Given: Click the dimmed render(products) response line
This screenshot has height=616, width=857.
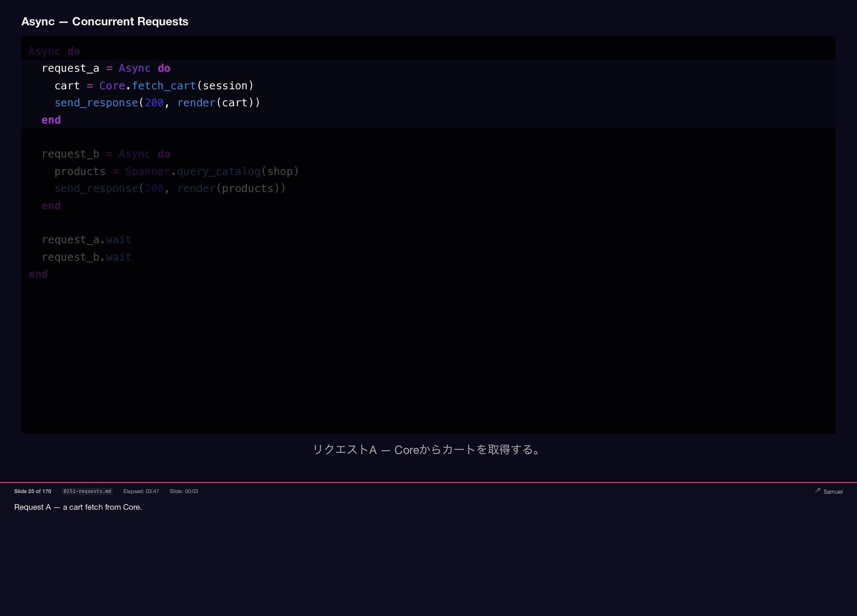Looking at the screenshot, I should tap(170, 188).
